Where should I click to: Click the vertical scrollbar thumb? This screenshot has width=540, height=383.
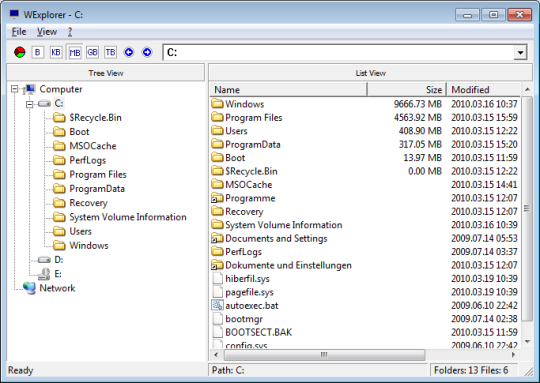[527, 209]
